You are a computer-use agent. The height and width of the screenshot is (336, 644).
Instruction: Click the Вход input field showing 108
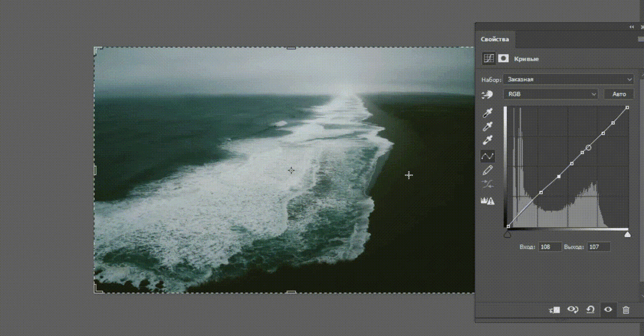(x=550, y=247)
